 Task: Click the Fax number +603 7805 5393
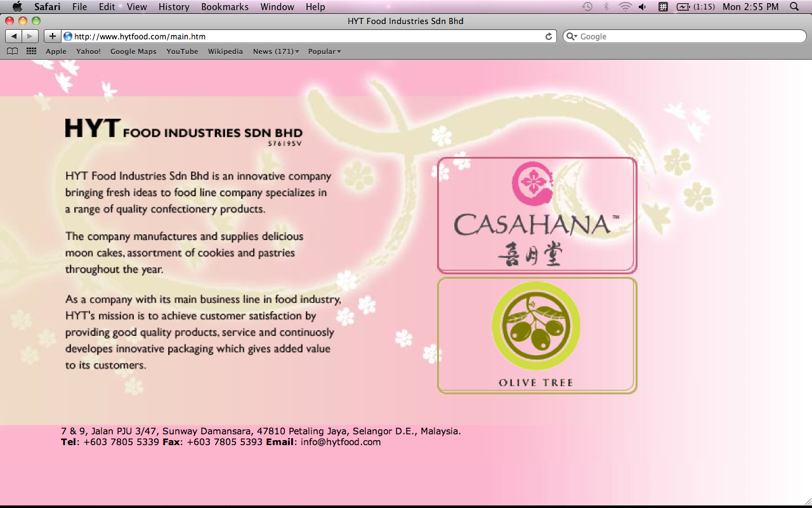pos(225,442)
